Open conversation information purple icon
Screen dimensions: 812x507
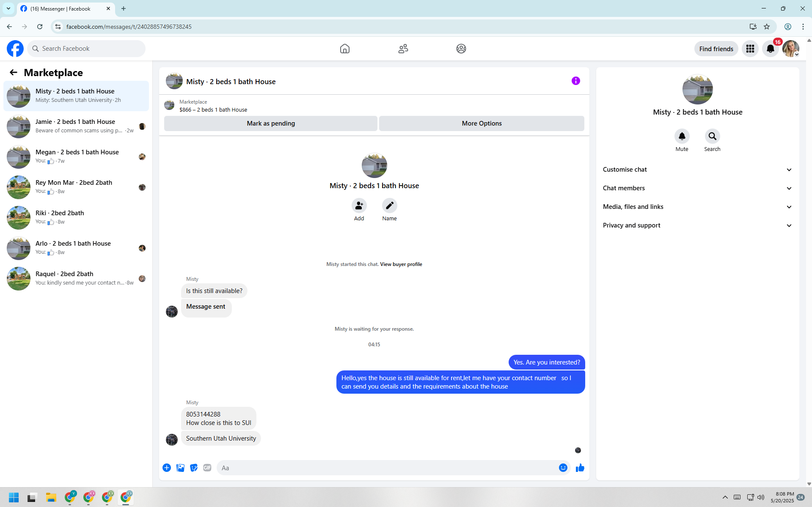(576, 81)
